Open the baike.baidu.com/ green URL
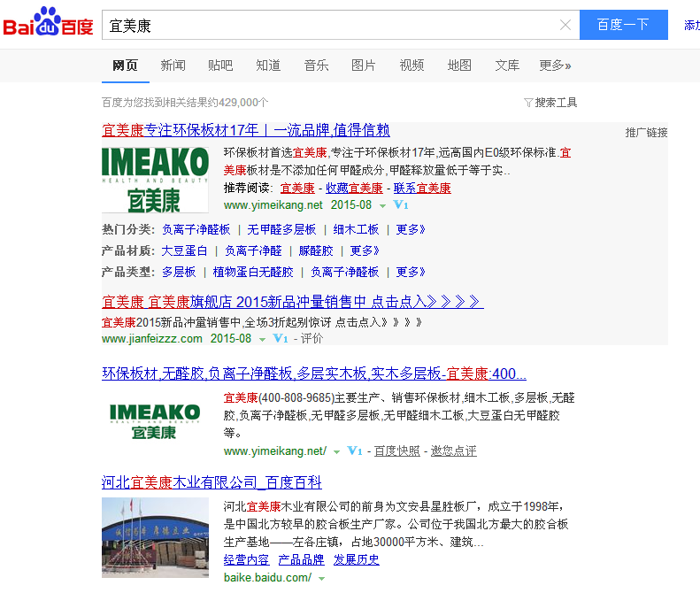The height and width of the screenshot is (593, 700). [x=267, y=578]
